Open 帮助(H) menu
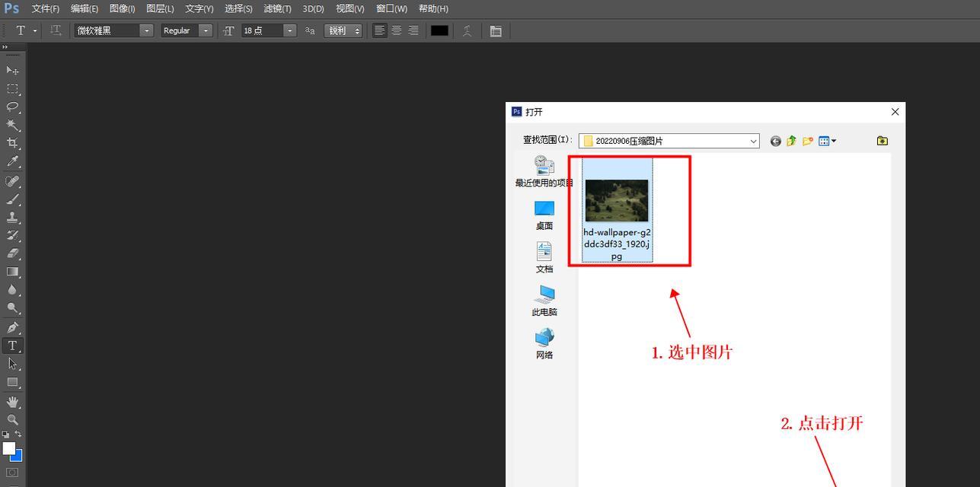 pos(433,8)
